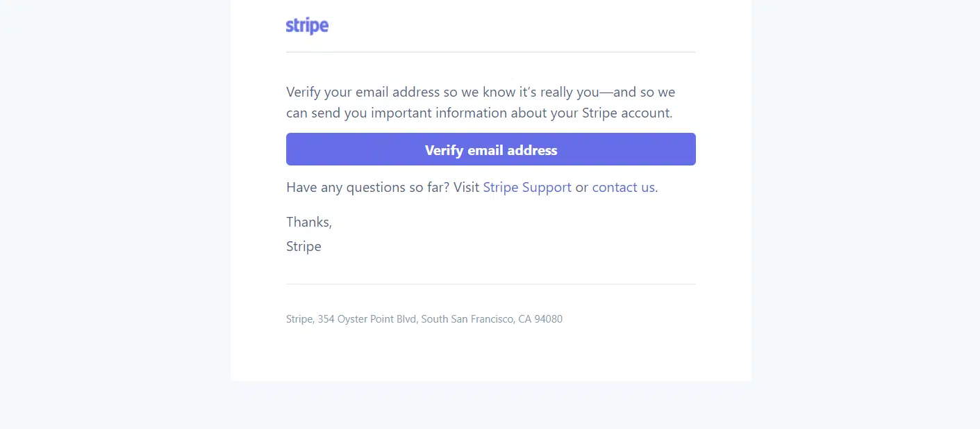Click the 'Thanks,' sign-off line
Screen dimensions: 980x429
click(x=309, y=222)
